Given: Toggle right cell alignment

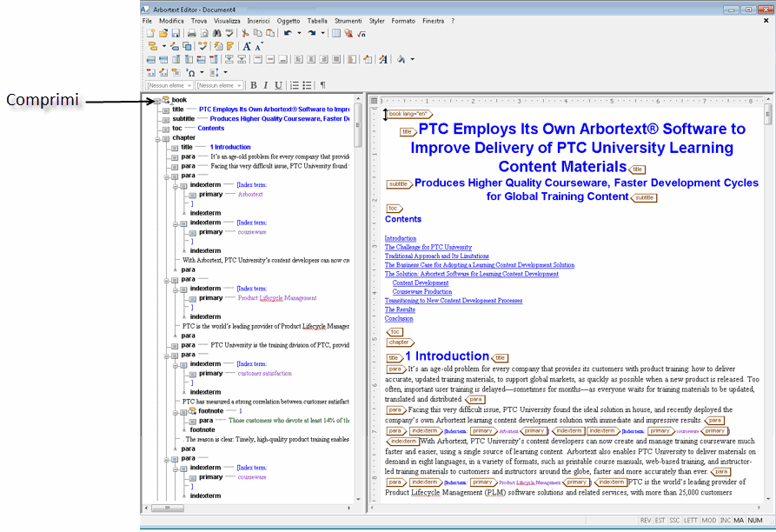Looking at the screenshot, I should [x=323, y=59].
